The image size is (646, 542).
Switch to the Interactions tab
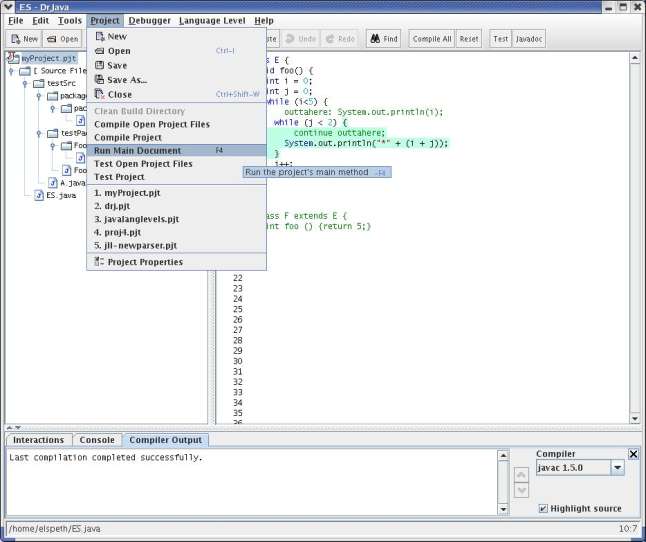pyautogui.click(x=38, y=440)
